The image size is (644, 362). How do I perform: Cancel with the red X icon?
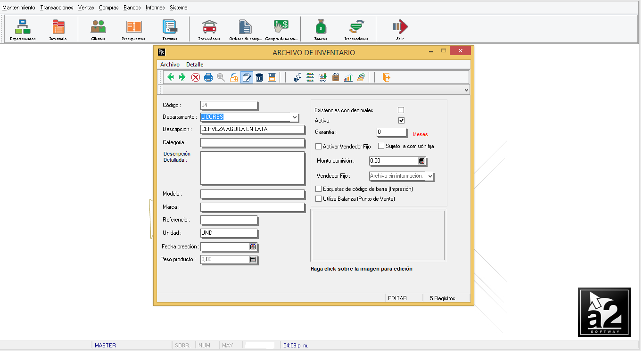click(x=196, y=77)
